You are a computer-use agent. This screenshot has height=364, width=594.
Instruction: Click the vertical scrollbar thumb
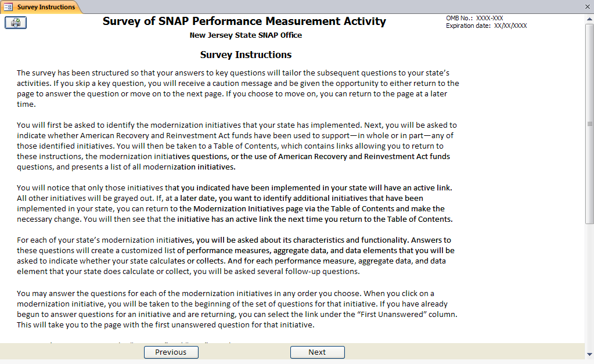[589, 124]
